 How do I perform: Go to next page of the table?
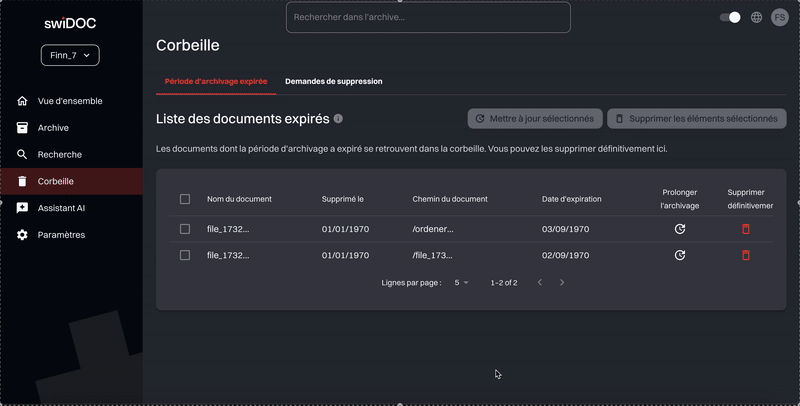click(562, 283)
